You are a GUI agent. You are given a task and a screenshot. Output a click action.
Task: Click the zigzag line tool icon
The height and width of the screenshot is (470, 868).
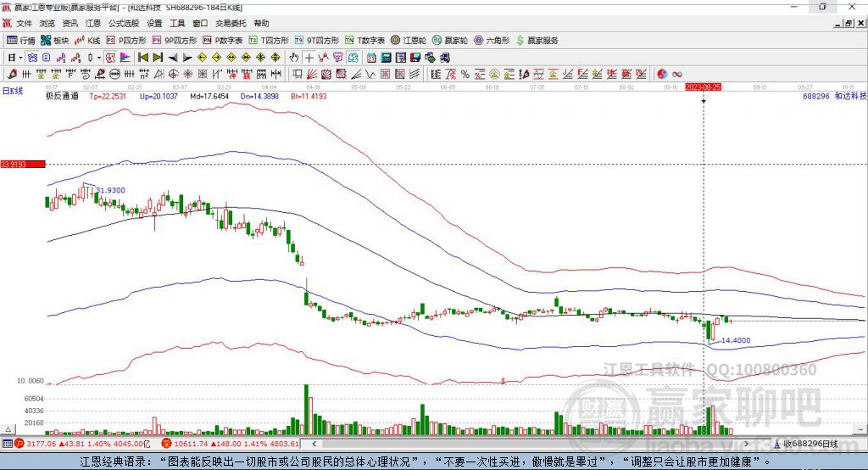(x=370, y=75)
